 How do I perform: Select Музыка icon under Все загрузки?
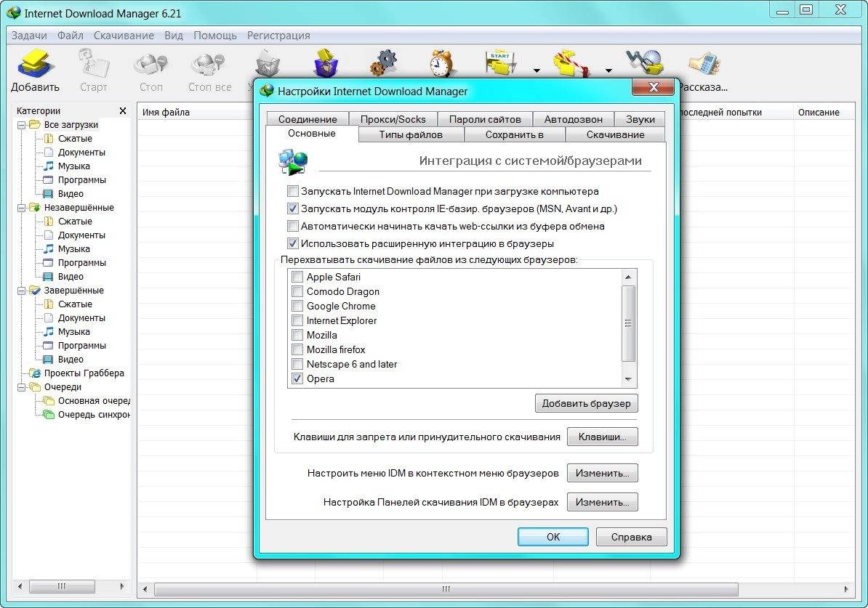pyautogui.click(x=49, y=166)
